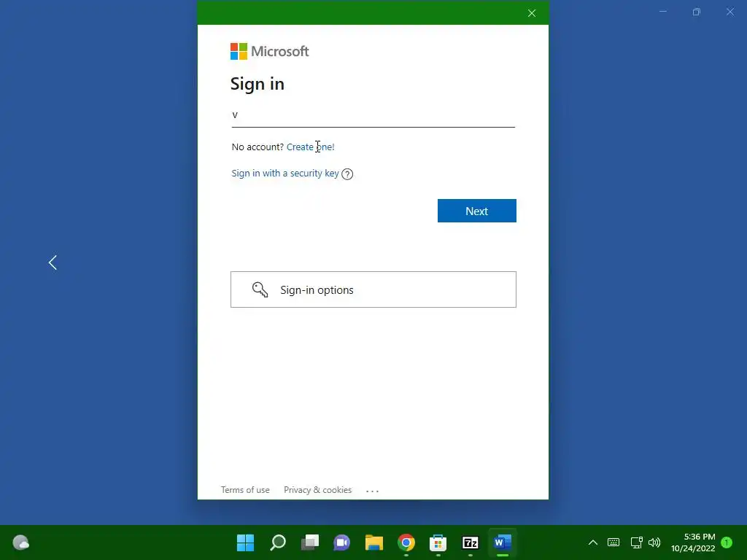Viewport: 747px width, 560px height.
Task: Open Microsoft Store from the taskbar
Action: tap(438, 542)
